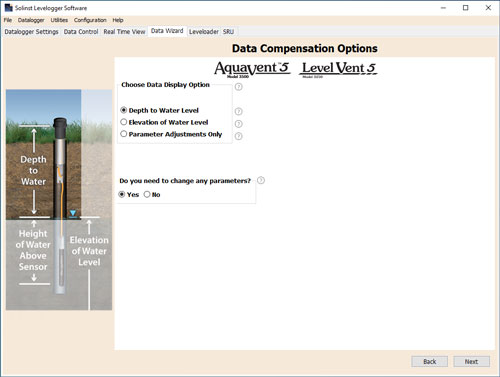The height and width of the screenshot is (377, 500).
Task: Switch to Leveloader tab
Action: point(204,32)
